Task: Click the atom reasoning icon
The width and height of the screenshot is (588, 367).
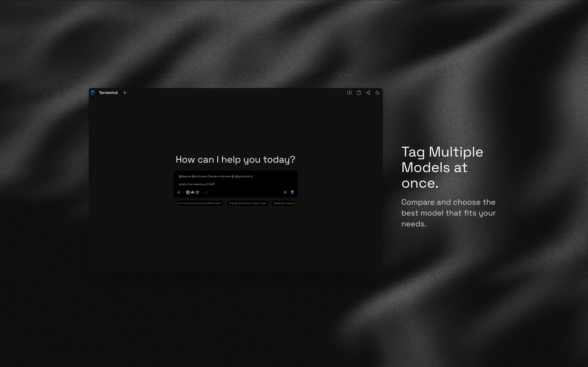Action: (x=285, y=192)
